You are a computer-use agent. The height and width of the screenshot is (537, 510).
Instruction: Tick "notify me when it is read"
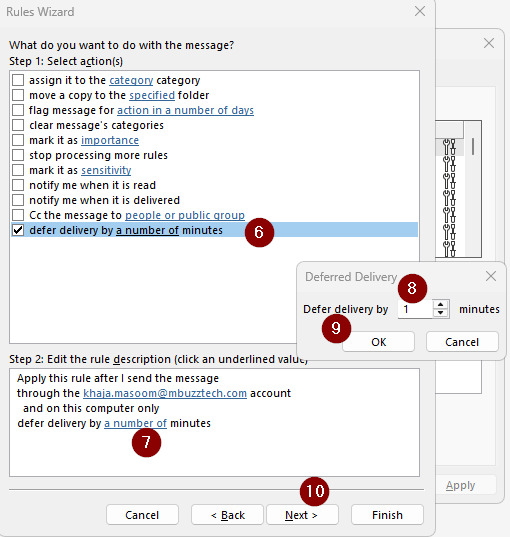point(18,185)
